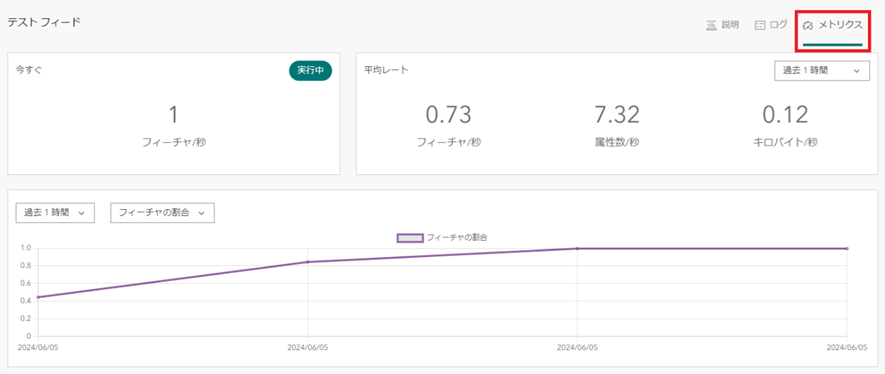The image size is (885, 374).
Task: Click the テスト フィード title
Action: tap(43, 23)
